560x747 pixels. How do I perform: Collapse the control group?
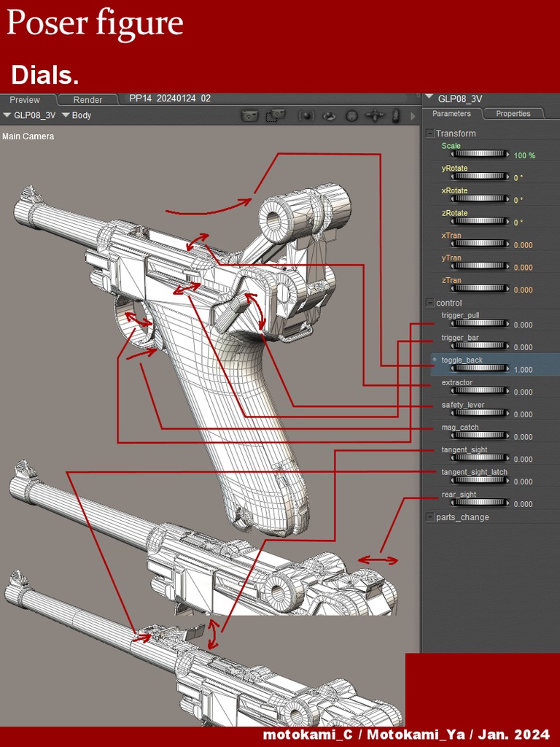coord(430,303)
